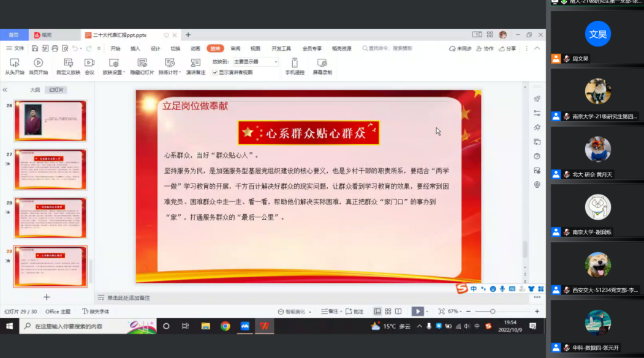Play slideshow from status bar
Viewport: 644px width, 358px height.
pos(418,311)
